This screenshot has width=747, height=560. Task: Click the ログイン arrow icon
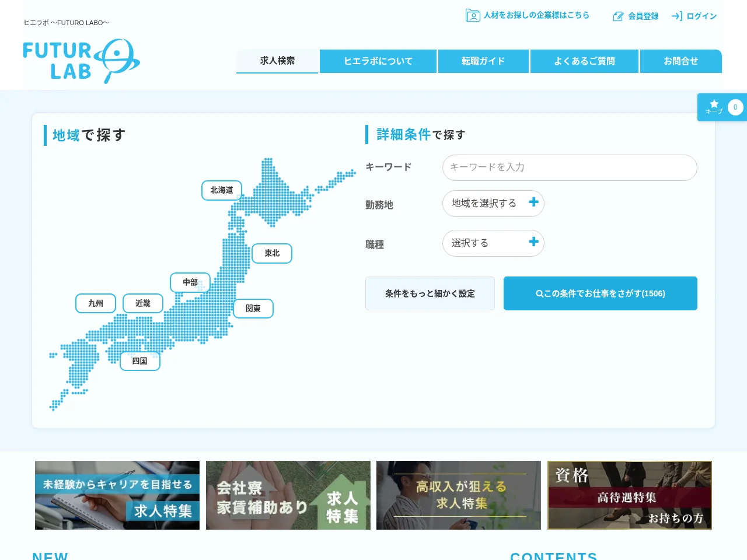(677, 16)
